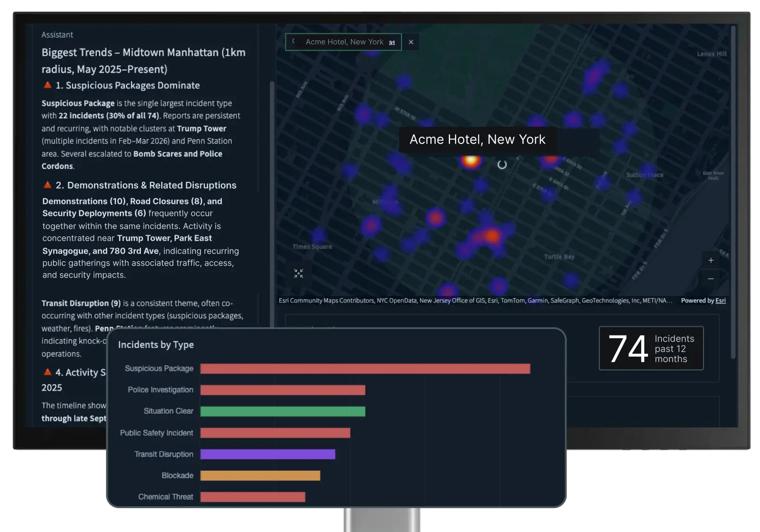The height and width of the screenshot is (532, 760).
Task: Select the Police Investigation bar
Action: point(283,390)
